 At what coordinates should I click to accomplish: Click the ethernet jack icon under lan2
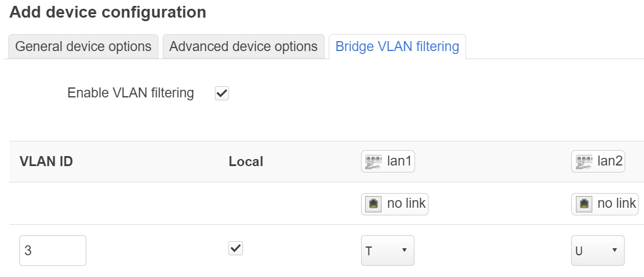(x=584, y=204)
